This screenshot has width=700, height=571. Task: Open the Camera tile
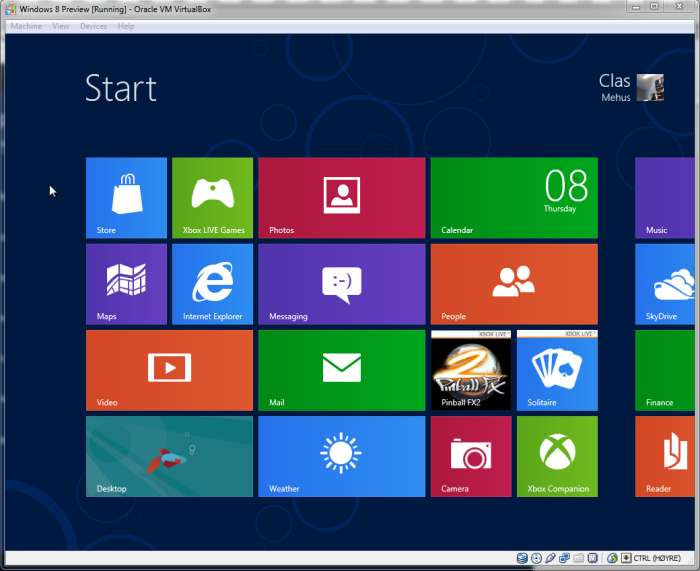[471, 456]
